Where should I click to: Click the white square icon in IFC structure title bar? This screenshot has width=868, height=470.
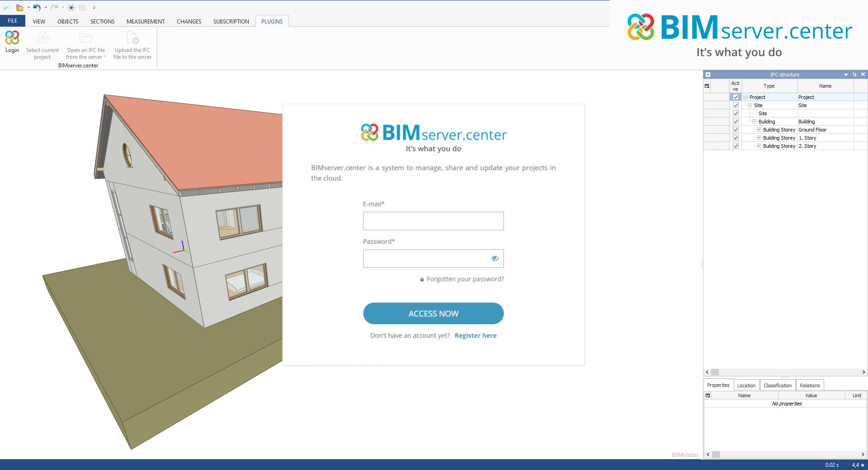pos(708,75)
